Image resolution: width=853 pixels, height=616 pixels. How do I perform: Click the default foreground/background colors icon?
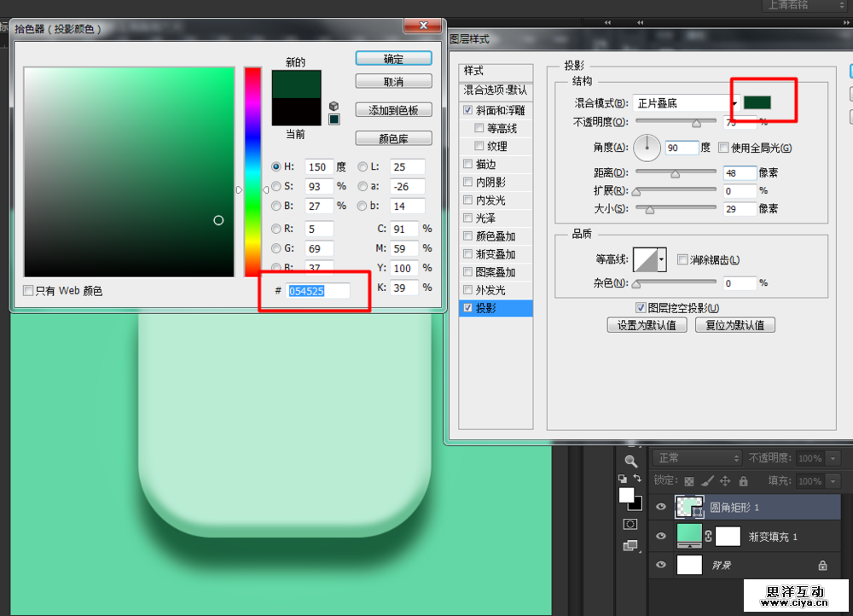[x=623, y=479]
